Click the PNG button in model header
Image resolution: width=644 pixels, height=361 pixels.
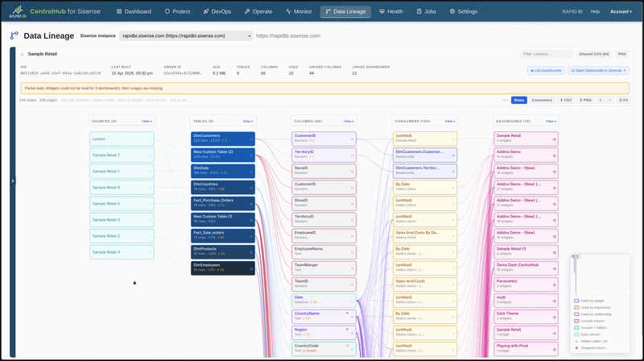[621, 54]
